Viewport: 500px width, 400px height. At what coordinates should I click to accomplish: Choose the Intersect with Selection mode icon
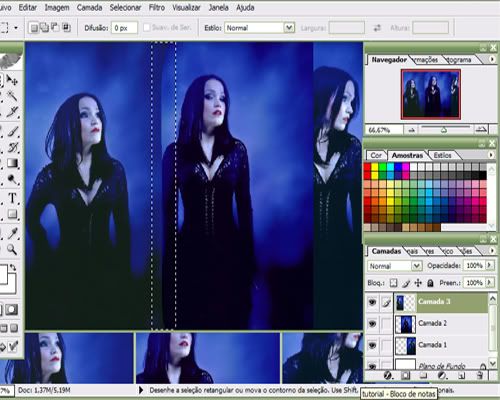click(x=66, y=28)
